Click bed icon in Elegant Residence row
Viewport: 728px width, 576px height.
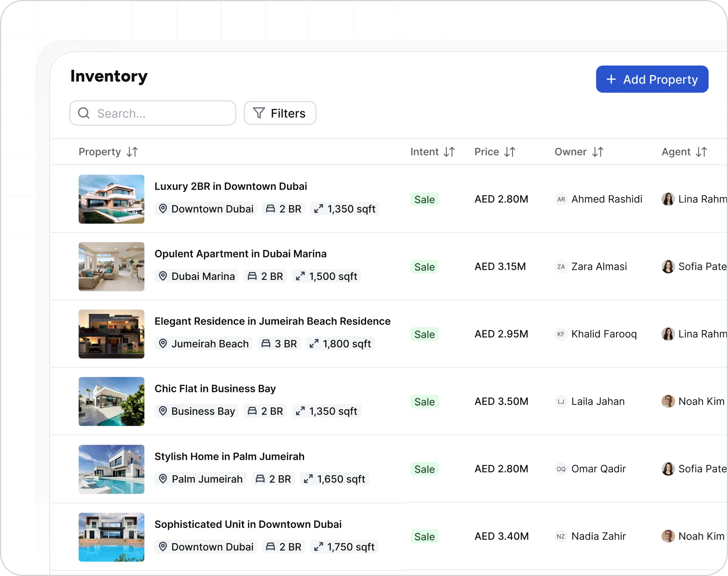(266, 344)
